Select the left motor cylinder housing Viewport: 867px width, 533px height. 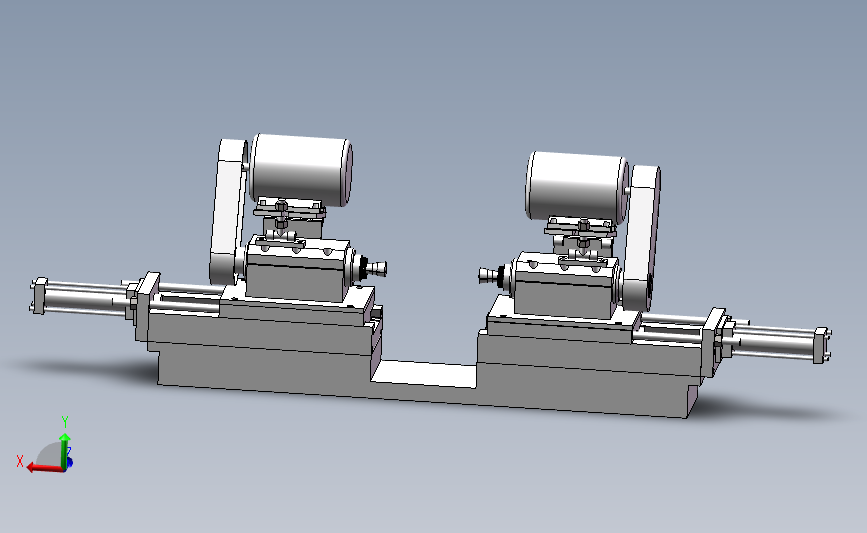point(301,169)
